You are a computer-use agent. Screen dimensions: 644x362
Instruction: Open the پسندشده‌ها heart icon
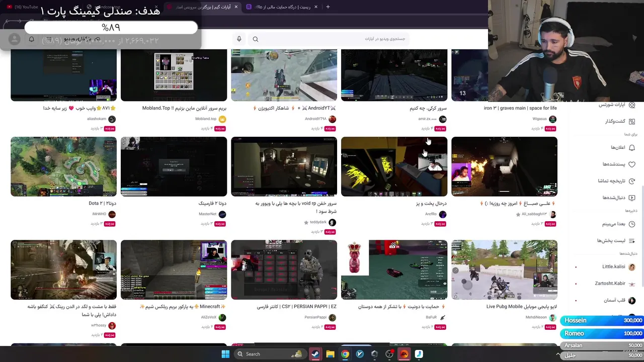click(632, 164)
